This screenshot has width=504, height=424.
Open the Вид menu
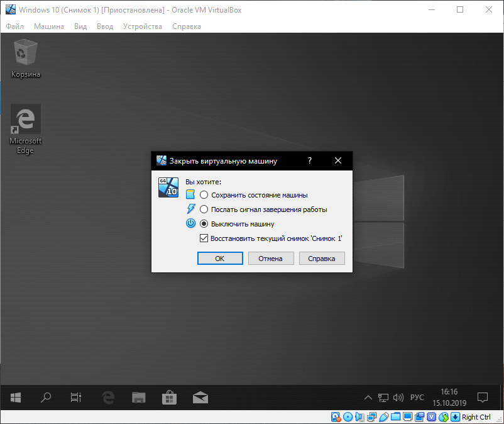[80, 26]
